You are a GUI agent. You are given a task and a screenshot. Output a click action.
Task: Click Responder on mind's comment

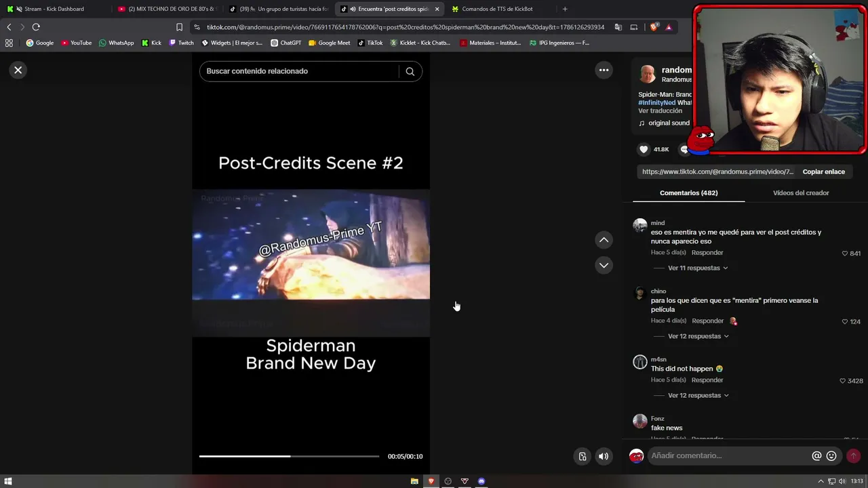coord(707,253)
